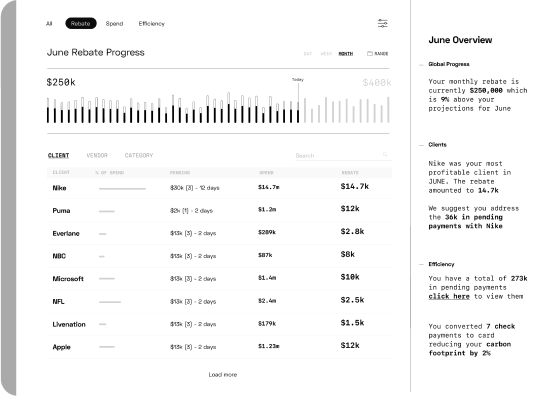
Task: Focus the table Search field
Action: 343,156
